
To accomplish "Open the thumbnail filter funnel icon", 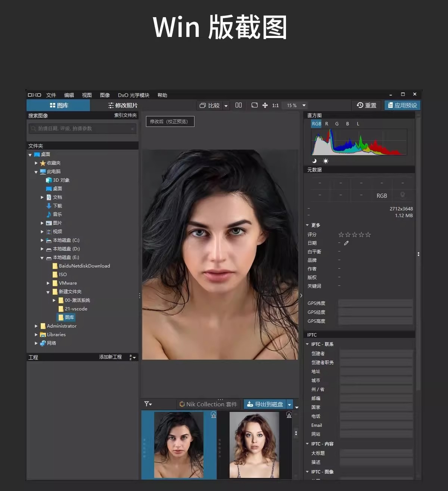I will pyautogui.click(x=147, y=404).
